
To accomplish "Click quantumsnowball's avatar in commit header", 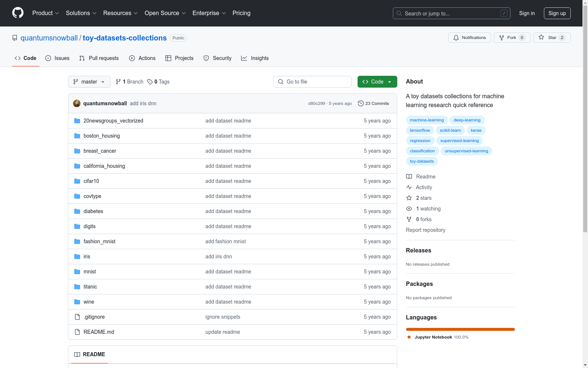I will (x=77, y=103).
